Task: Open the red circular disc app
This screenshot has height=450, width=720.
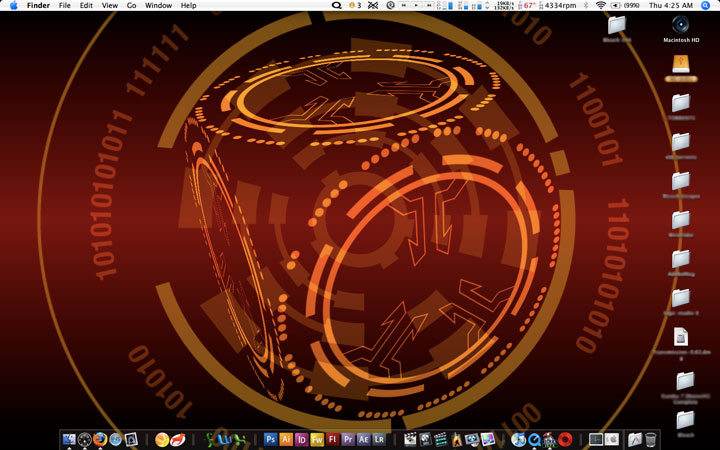Action: pos(565,439)
